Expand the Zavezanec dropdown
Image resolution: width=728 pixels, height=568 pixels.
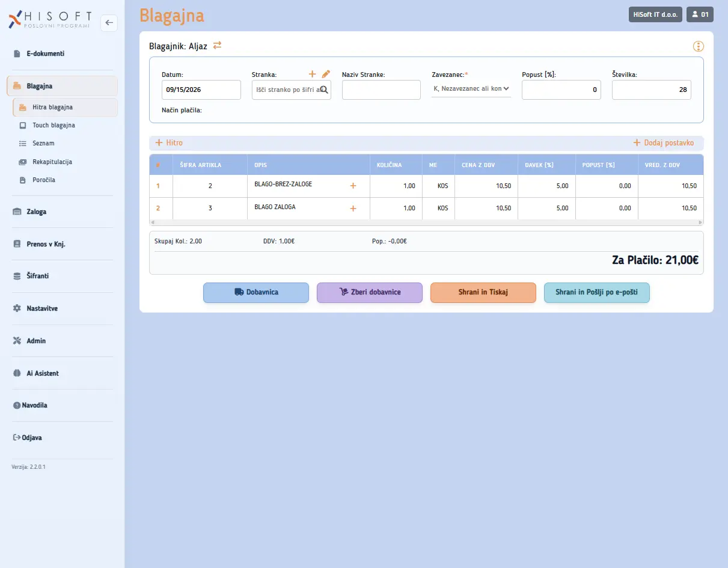pos(471,89)
